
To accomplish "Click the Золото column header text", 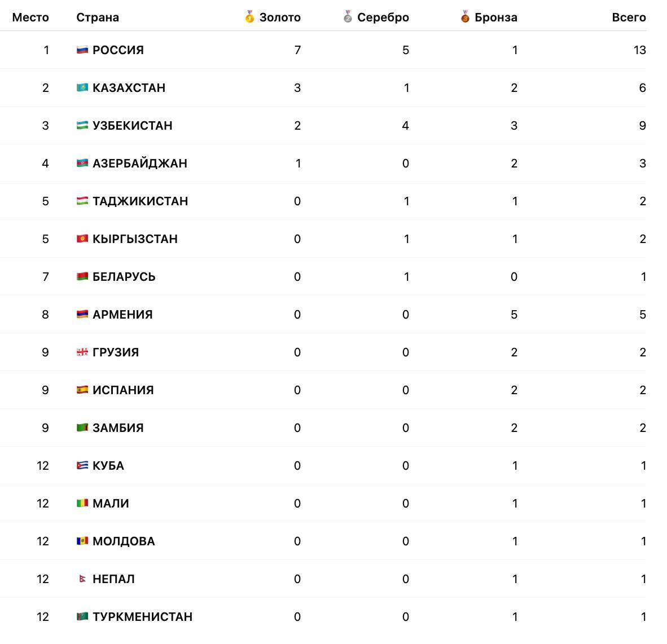I will (280, 17).
